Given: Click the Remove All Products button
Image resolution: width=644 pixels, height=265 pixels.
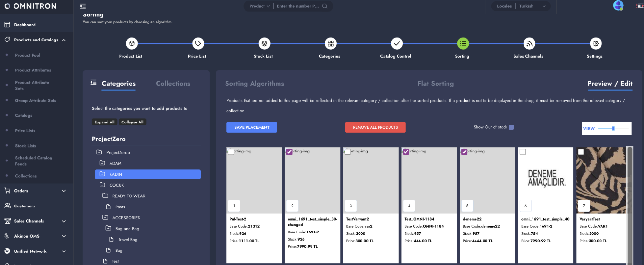Looking at the screenshot, I should coord(375,127).
